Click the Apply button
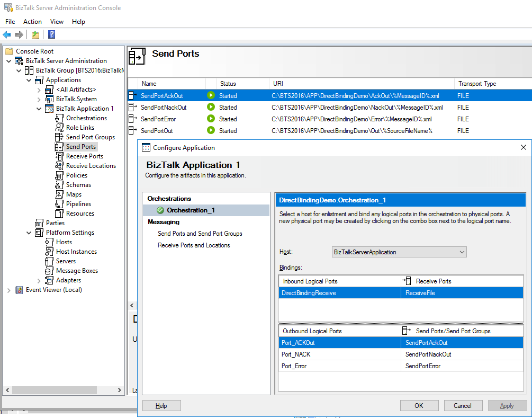 pyautogui.click(x=507, y=406)
